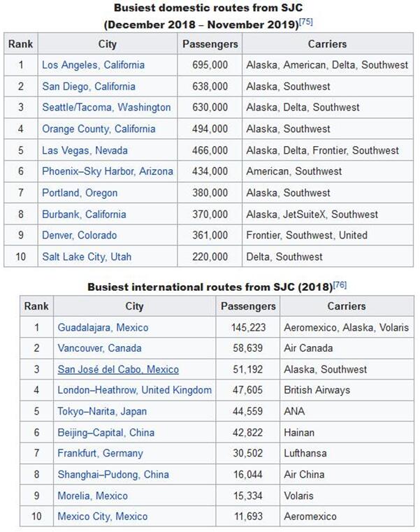This screenshot has height=532, width=420.
Task: Open citation reference 76
Action: coord(340,285)
